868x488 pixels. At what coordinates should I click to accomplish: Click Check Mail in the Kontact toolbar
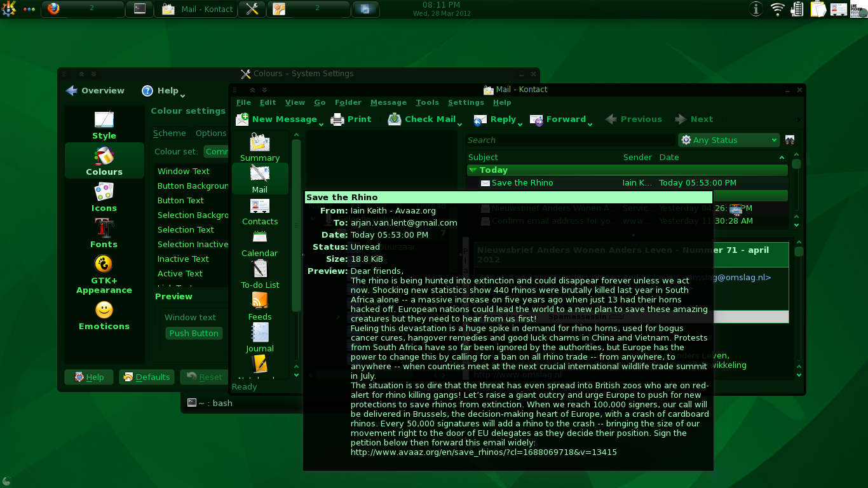click(x=423, y=119)
